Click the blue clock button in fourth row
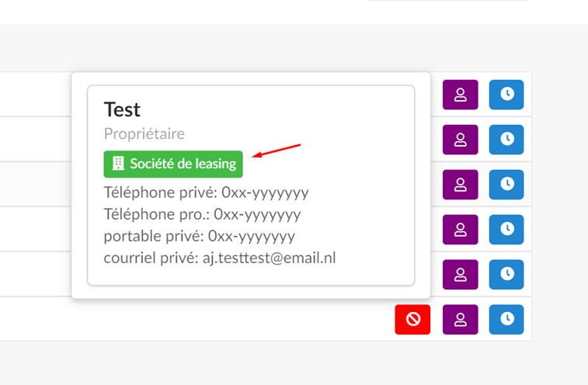This screenshot has height=385, width=588. (x=506, y=230)
